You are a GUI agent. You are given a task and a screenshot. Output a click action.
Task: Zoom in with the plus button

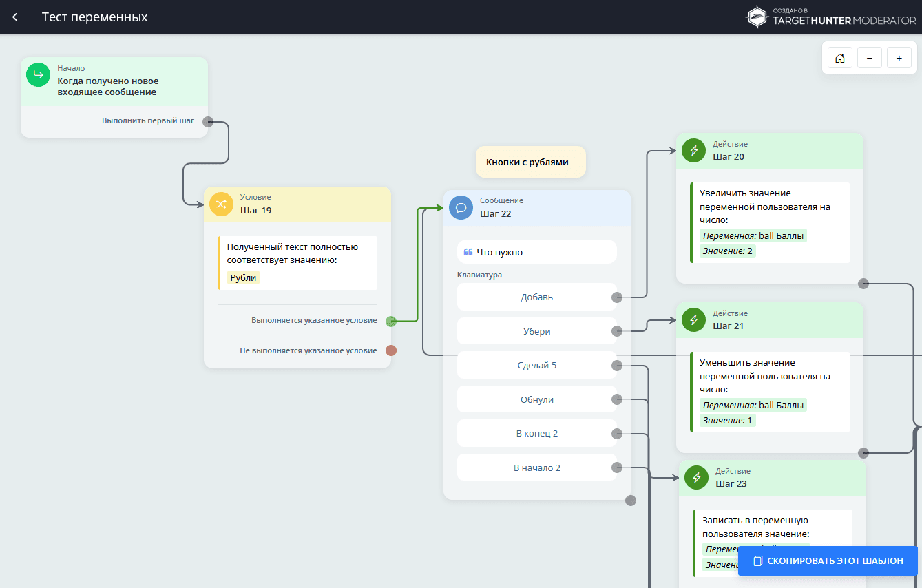(x=899, y=59)
